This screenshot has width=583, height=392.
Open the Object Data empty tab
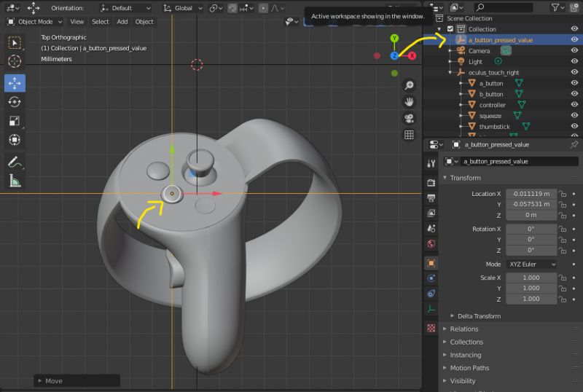(431, 309)
